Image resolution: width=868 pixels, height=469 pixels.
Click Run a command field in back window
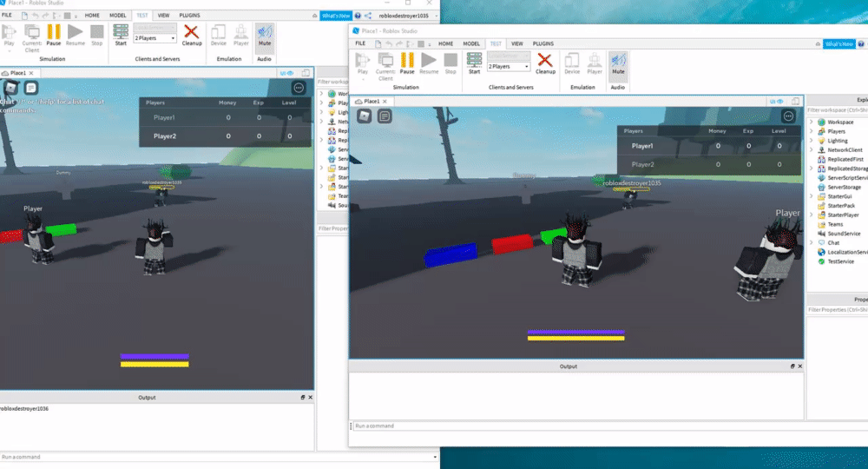pos(219,457)
